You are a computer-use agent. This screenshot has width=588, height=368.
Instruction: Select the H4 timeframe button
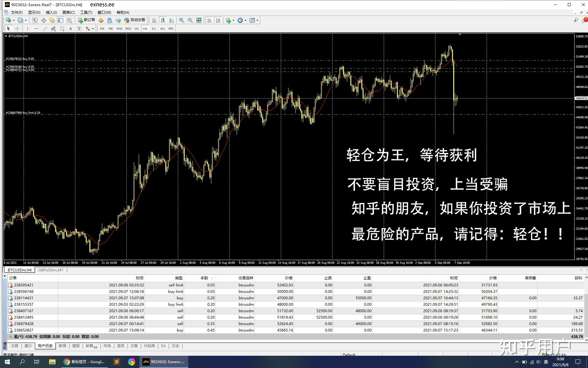[145, 29]
